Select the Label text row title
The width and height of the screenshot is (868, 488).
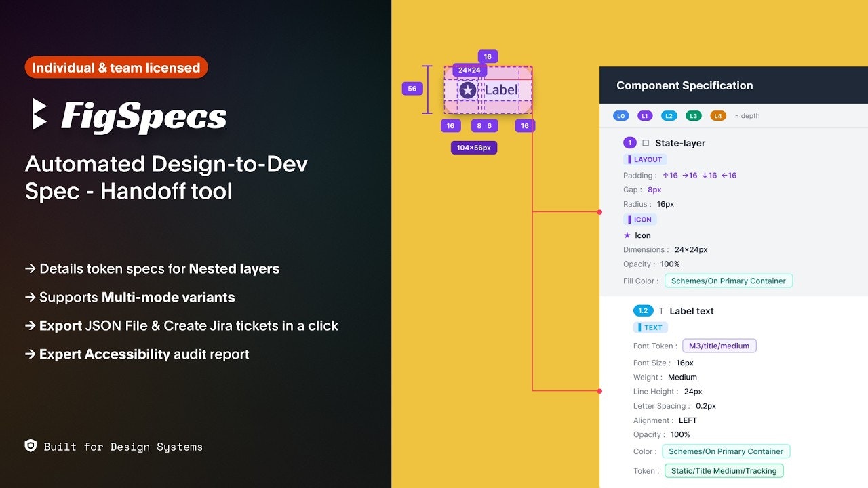coord(692,311)
